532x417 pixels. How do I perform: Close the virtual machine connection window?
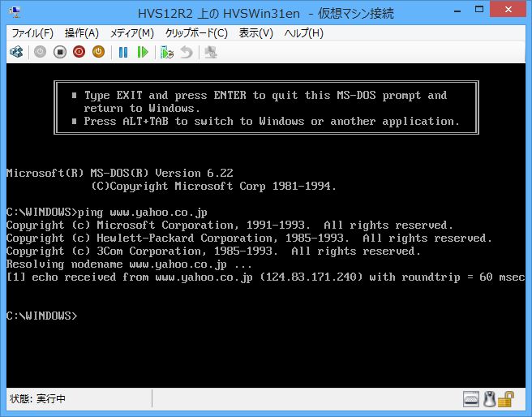pos(508,10)
